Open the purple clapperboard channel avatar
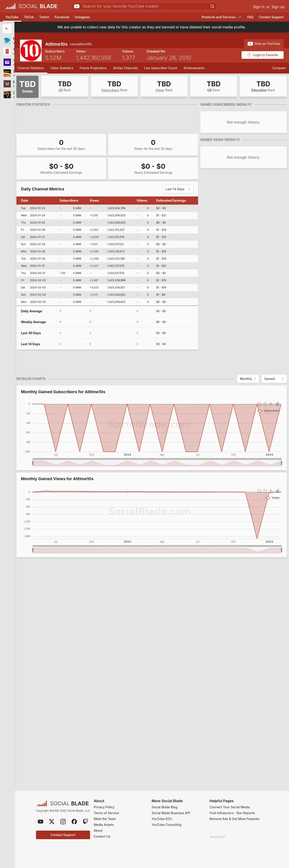289x868 pixels. pos(7,62)
